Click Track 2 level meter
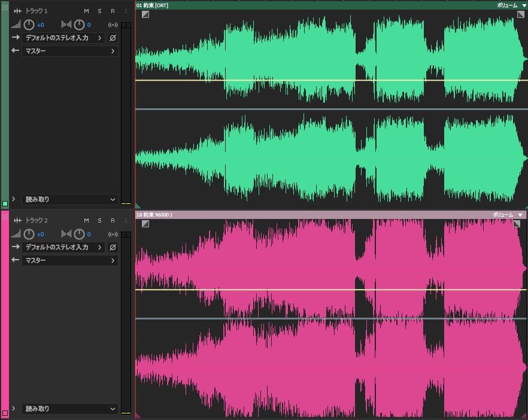528x420 pixels. point(126,322)
